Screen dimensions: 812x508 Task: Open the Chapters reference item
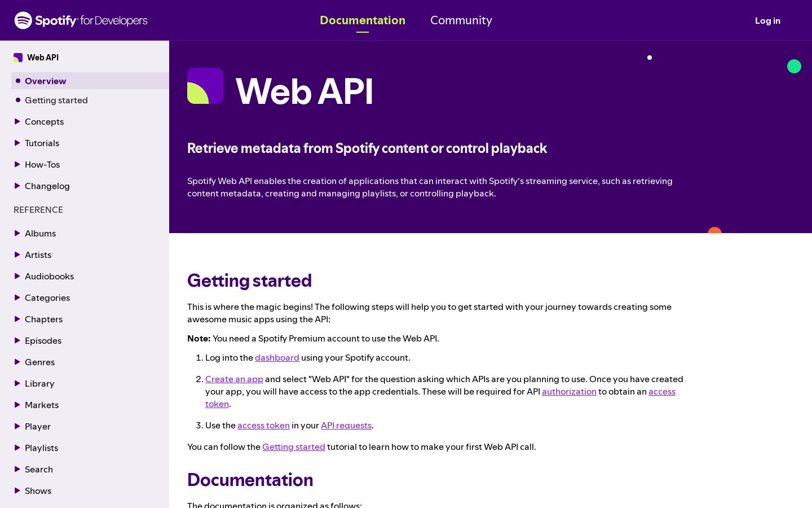pyautogui.click(x=43, y=319)
